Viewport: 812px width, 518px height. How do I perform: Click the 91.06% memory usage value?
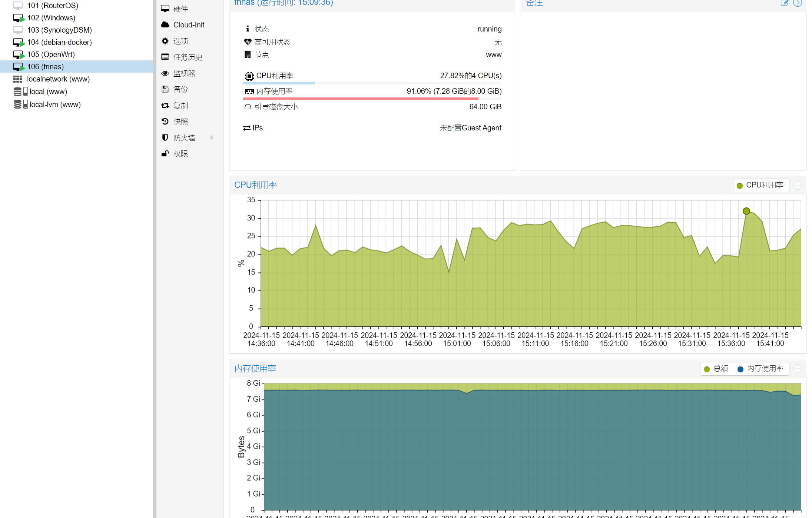pyautogui.click(x=454, y=91)
